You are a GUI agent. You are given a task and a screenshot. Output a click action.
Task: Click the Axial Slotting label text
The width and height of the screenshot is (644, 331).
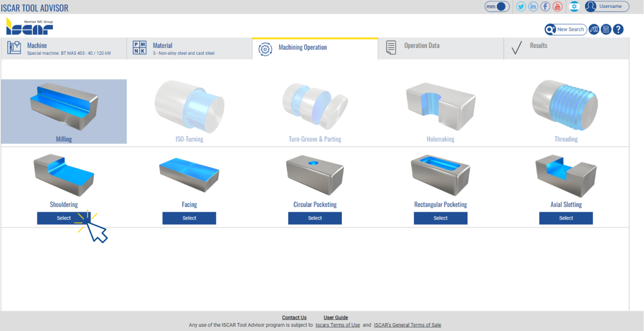click(x=566, y=204)
